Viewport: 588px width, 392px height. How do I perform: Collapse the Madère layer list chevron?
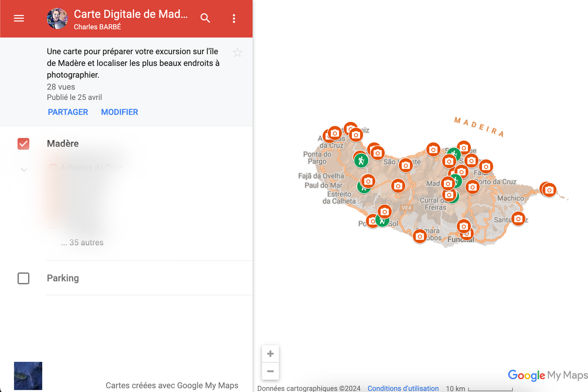pos(24,170)
